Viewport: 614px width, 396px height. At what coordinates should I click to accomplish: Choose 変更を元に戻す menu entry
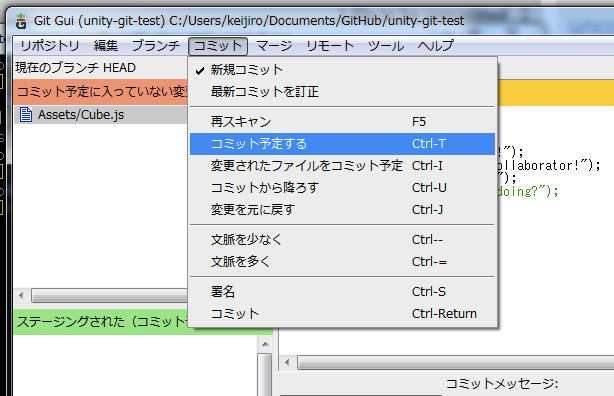point(343,210)
